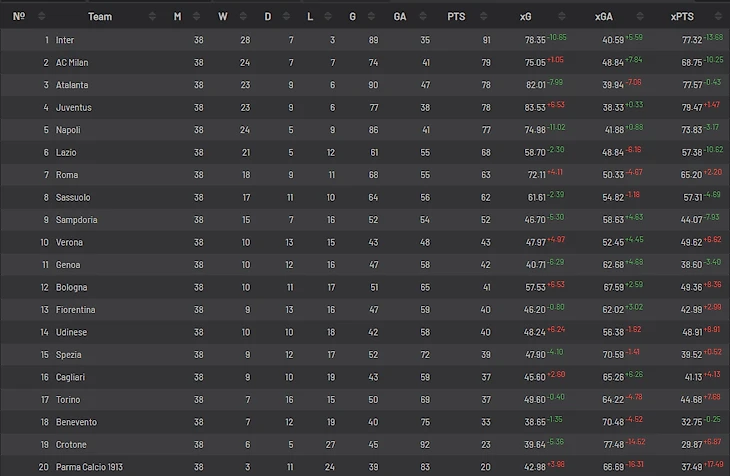Click the xPTS column header label
Screen dimensions: 730x476
[686, 16]
